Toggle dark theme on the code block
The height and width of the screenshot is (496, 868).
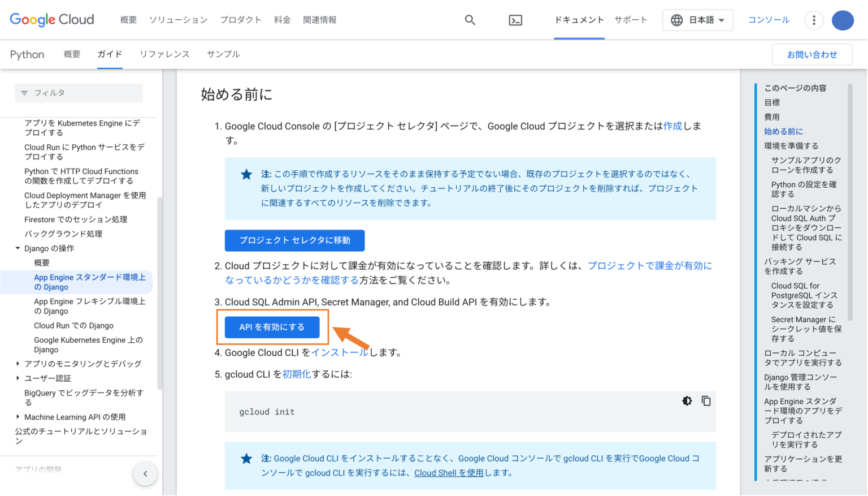point(687,400)
